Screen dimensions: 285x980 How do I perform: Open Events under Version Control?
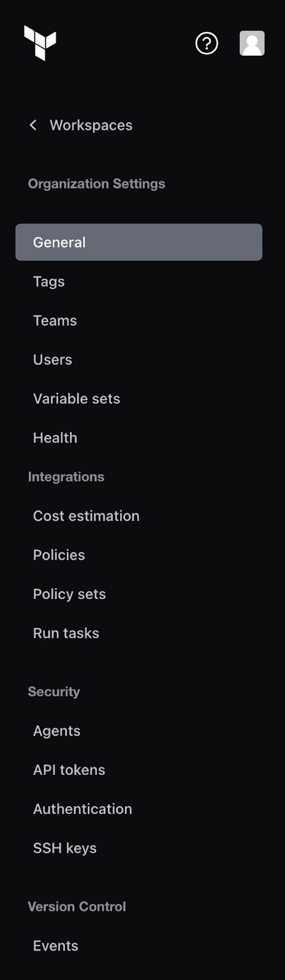[x=56, y=946]
